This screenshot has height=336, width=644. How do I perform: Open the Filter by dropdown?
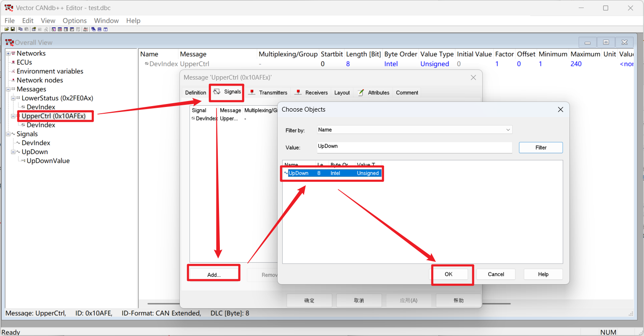click(x=508, y=130)
